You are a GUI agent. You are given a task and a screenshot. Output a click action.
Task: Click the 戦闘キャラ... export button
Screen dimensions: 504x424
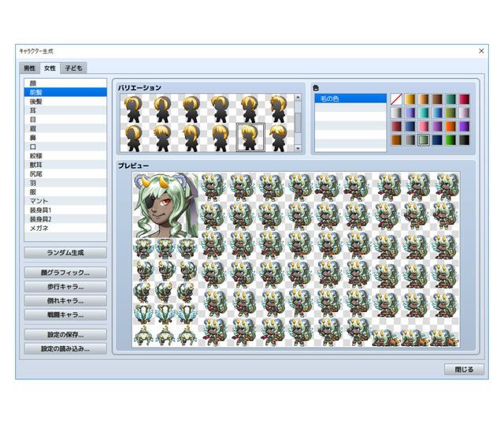point(65,314)
